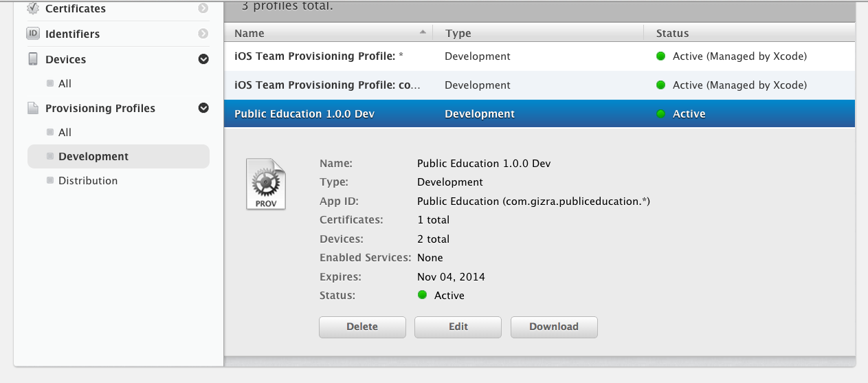Click the Devices value 2 total
Viewport: 868px width, 383px height.
(433, 239)
